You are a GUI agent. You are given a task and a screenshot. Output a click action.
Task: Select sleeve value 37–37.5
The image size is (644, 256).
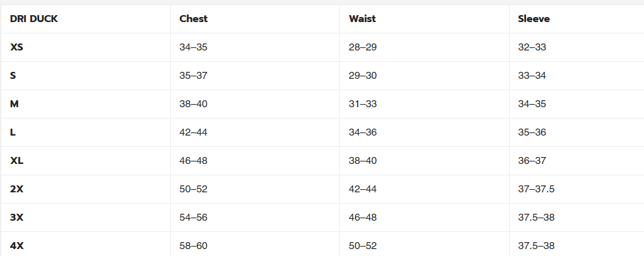[536, 189]
